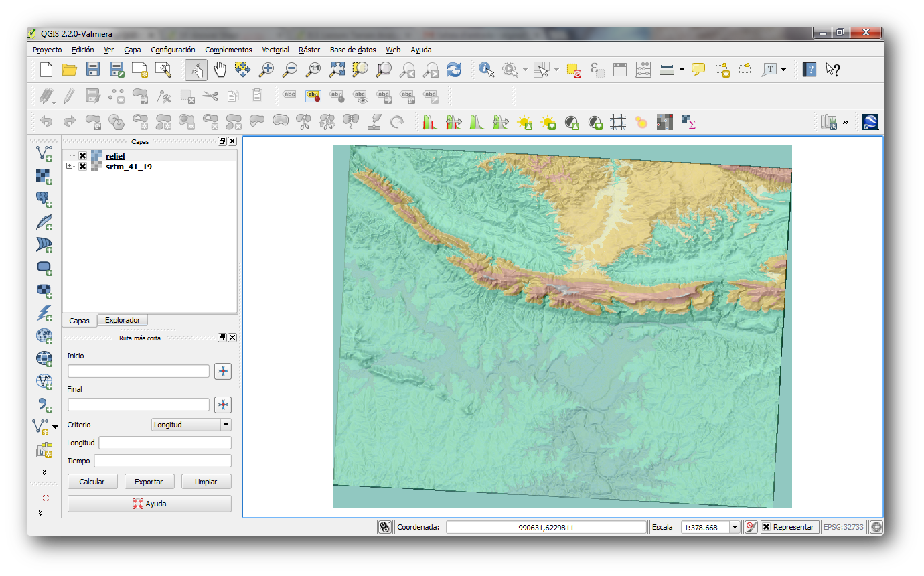Toggle visibility of srtm_41_19 layer
This screenshot has height=576, width=924.
click(x=82, y=167)
